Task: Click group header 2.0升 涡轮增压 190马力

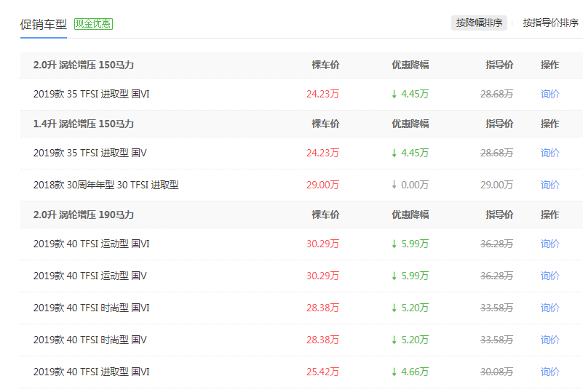Action: 84,215
